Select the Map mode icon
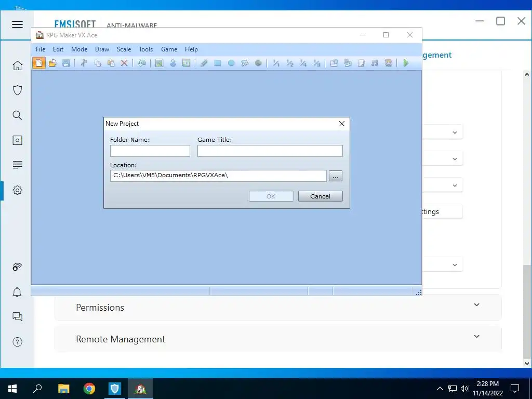 (x=159, y=63)
